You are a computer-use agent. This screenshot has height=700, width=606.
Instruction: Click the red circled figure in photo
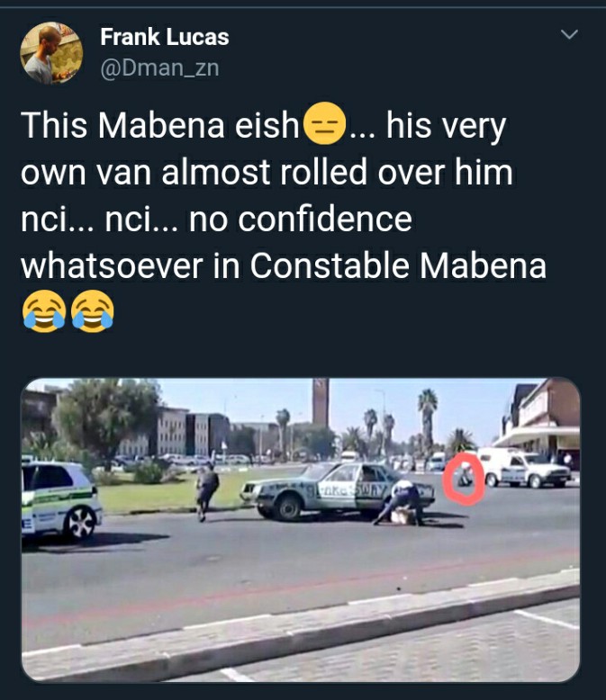pyautogui.click(x=465, y=479)
